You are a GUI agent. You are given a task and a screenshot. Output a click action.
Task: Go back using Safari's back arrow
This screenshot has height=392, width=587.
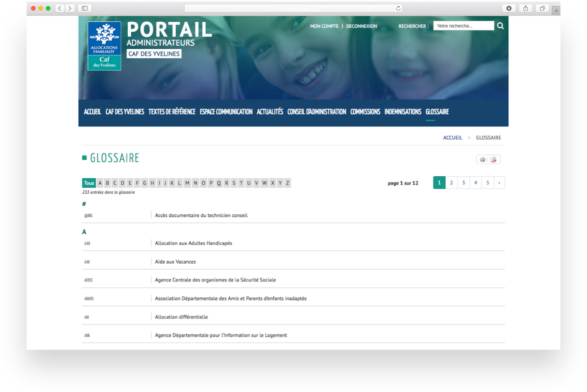pos(60,8)
